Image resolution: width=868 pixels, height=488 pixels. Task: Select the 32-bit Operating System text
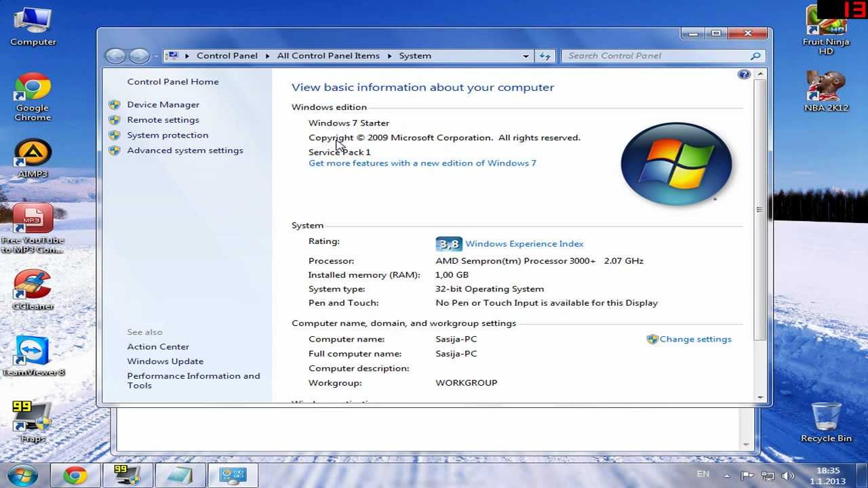pyautogui.click(x=490, y=289)
